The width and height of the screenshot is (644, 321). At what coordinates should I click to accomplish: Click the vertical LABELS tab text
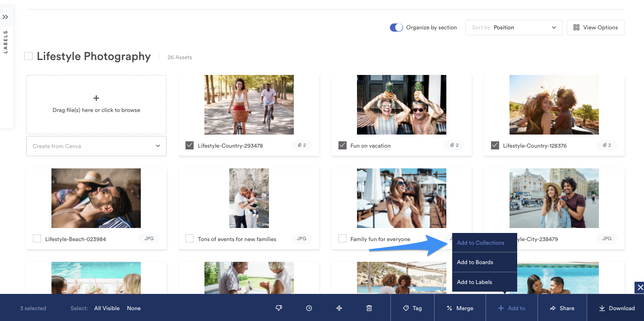pyautogui.click(x=6, y=42)
